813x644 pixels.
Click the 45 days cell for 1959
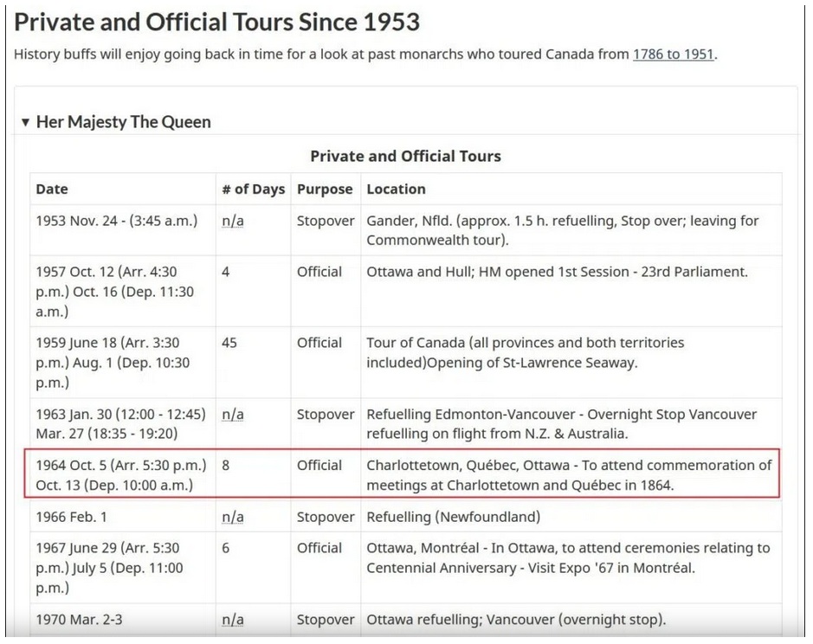(x=253, y=363)
